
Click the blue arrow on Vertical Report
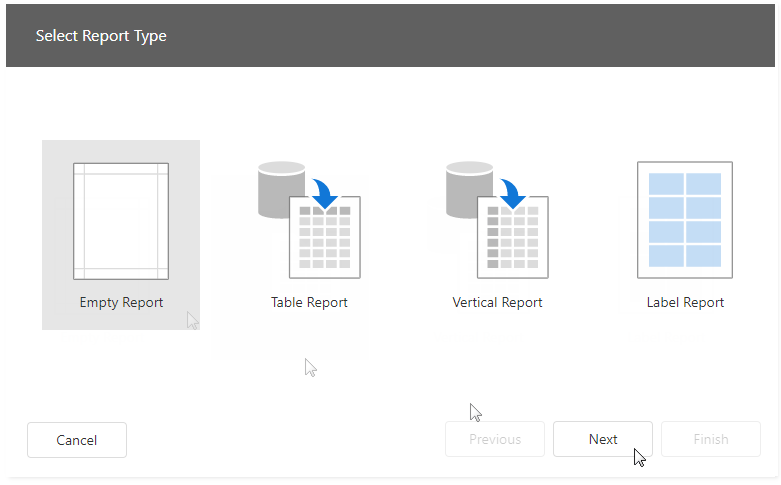click(512, 192)
